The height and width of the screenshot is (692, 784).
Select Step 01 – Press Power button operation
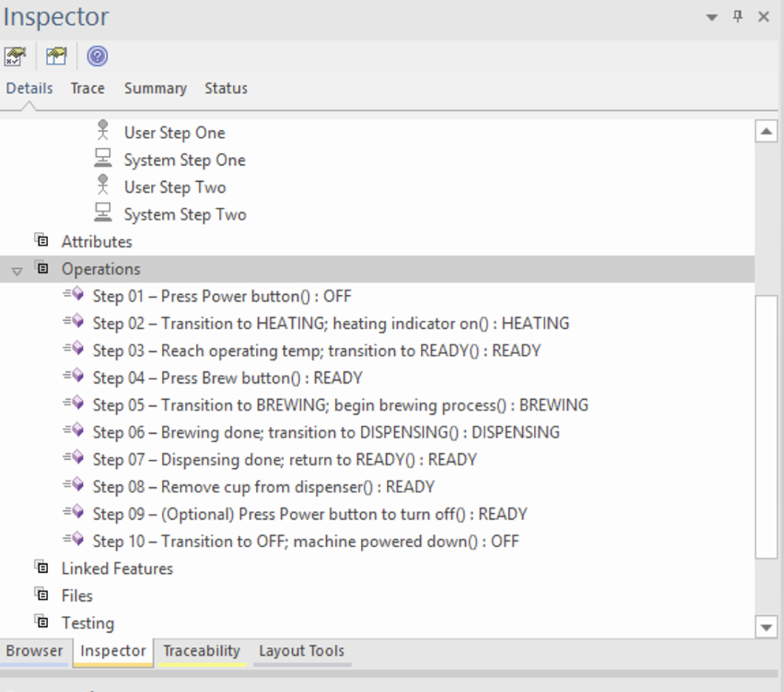coord(222,296)
